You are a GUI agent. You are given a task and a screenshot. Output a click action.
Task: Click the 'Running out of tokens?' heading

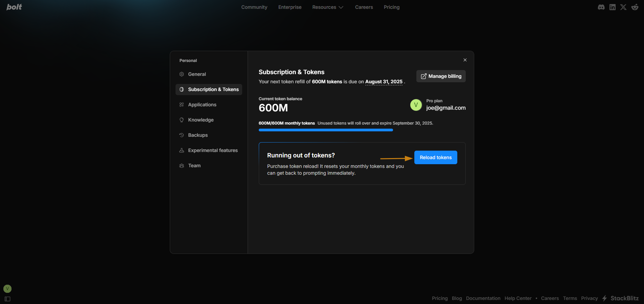coord(301,155)
